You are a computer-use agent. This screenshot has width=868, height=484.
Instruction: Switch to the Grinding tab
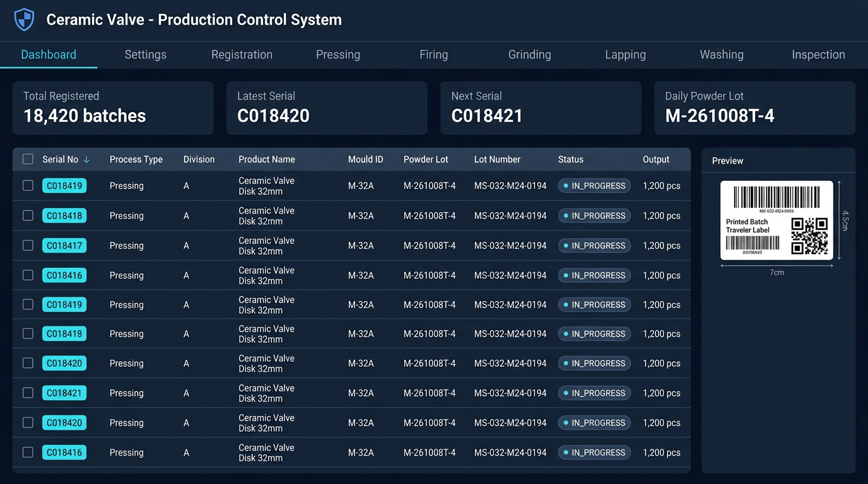[x=530, y=55]
